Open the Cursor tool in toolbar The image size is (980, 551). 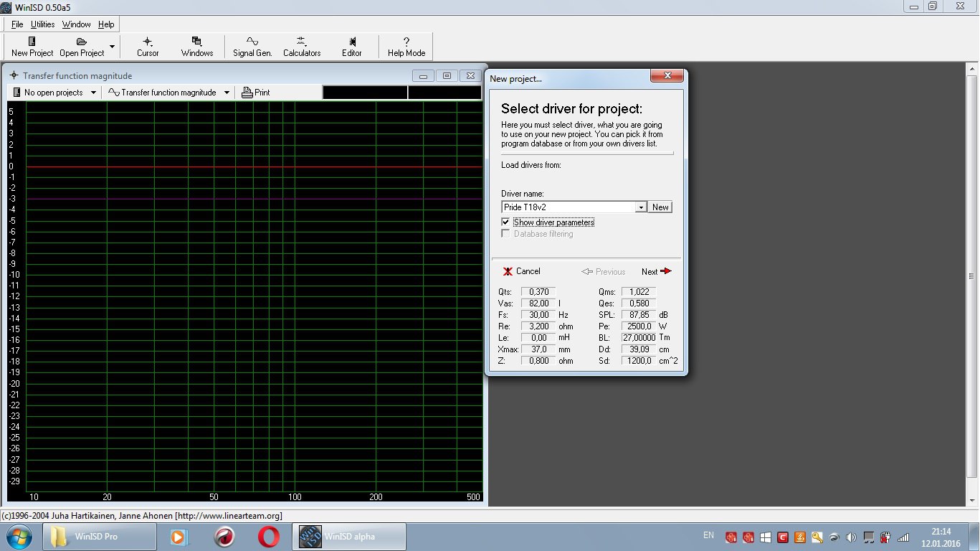pyautogui.click(x=148, y=47)
